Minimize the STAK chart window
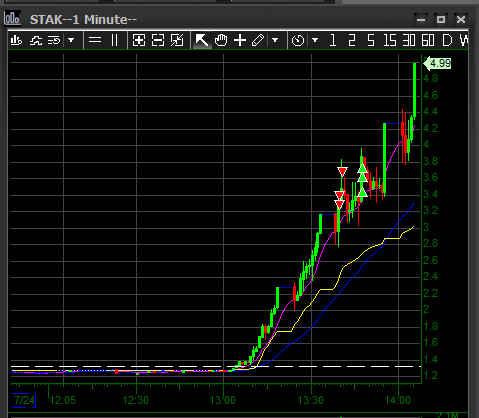This screenshot has height=418, width=479. [421, 20]
